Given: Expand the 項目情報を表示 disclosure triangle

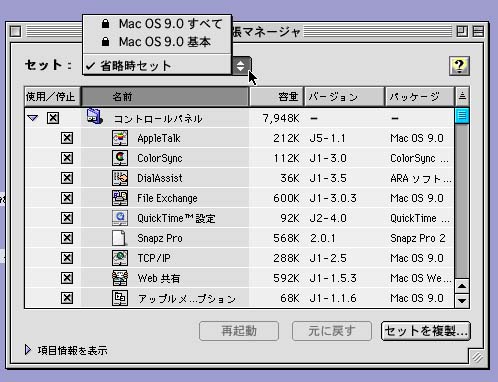Looking at the screenshot, I should (x=28, y=350).
